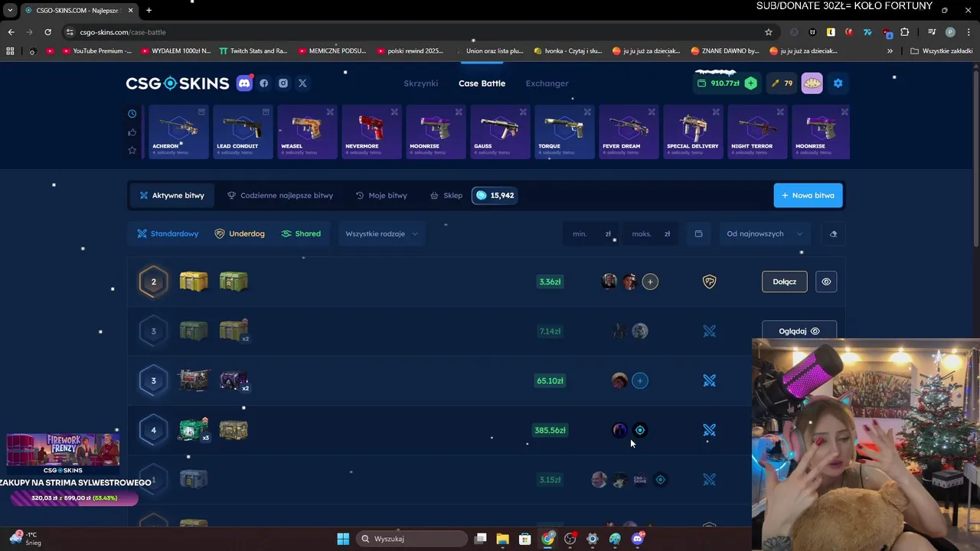
Task: Open Chrome tab search dropdown
Action: (10, 10)
